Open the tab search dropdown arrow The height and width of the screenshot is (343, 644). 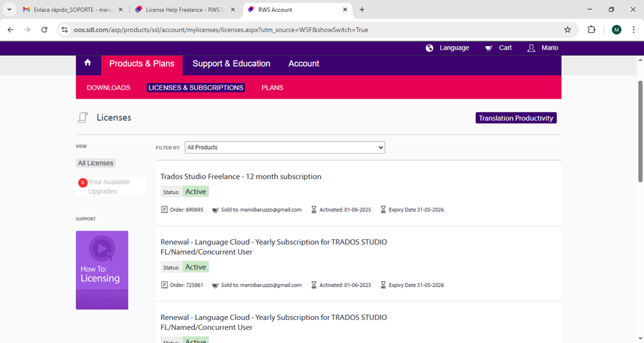9,9
